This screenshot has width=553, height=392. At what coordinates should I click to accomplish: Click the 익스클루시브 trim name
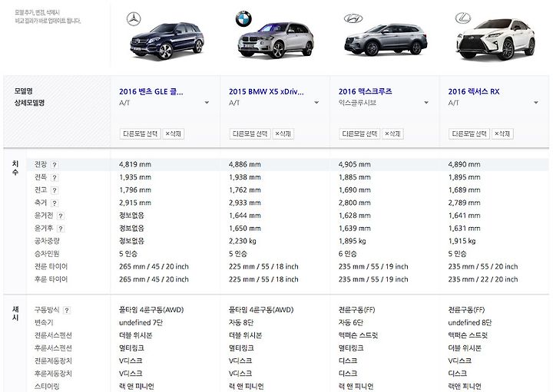point(357,103)
